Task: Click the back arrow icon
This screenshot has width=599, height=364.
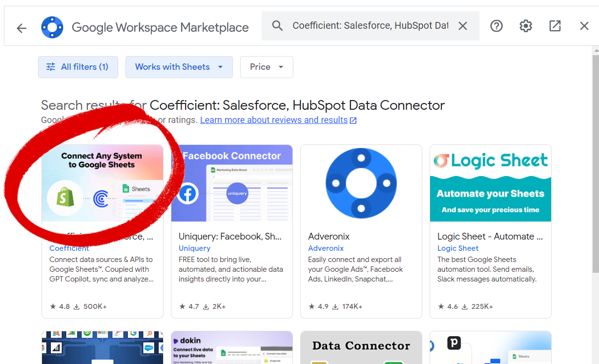Action: point(21,28)
